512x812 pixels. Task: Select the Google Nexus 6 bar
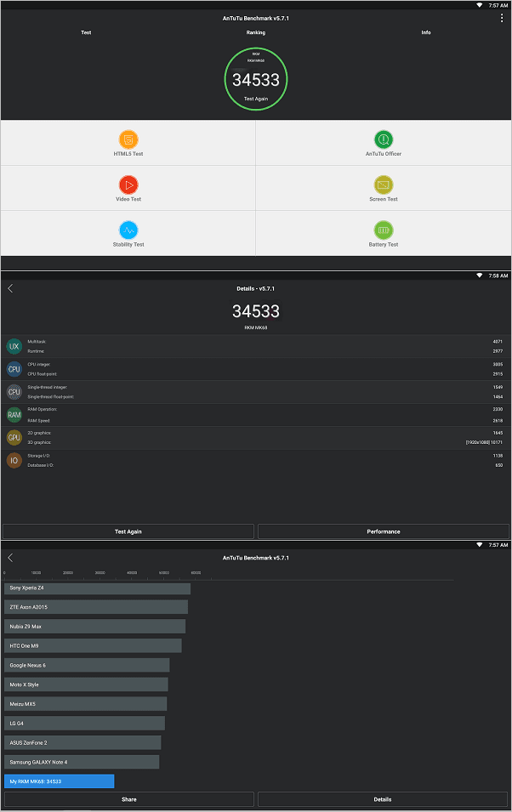tap(87, 666)
